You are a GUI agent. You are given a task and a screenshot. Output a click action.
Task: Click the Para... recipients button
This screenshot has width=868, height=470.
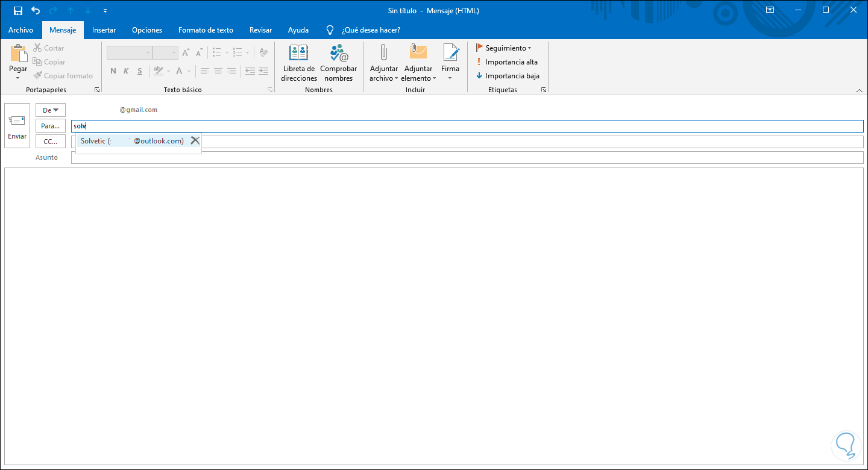click(51, 126)
